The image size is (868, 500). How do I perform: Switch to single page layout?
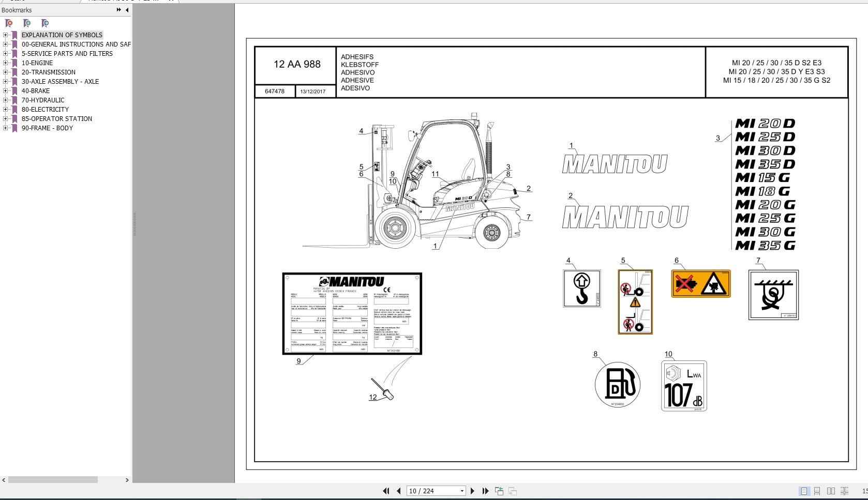[804, 491]
